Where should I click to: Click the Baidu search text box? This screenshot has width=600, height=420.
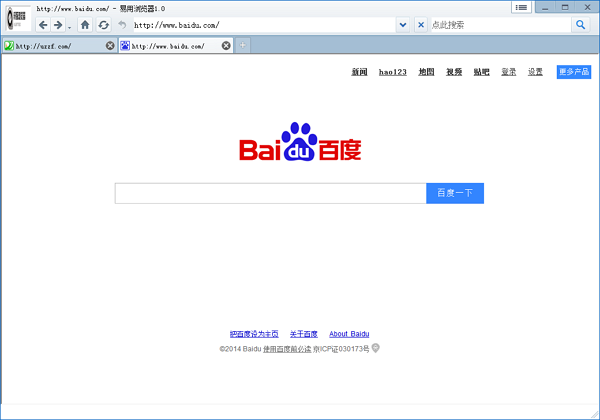[271, 193]
